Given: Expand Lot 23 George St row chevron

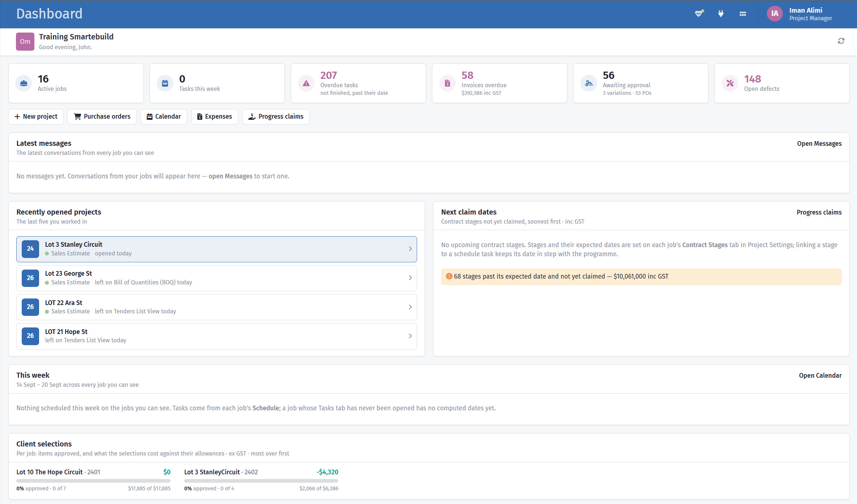Looking at the screenshot, I should click(x=410, y=278).
